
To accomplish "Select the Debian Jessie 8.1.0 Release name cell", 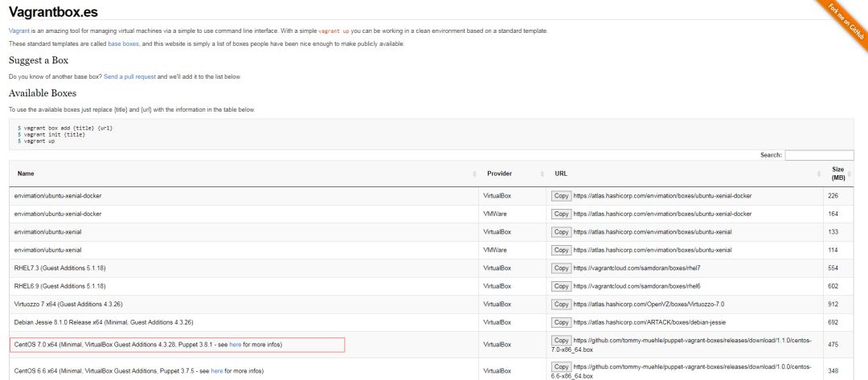I will tap(244, 322).
